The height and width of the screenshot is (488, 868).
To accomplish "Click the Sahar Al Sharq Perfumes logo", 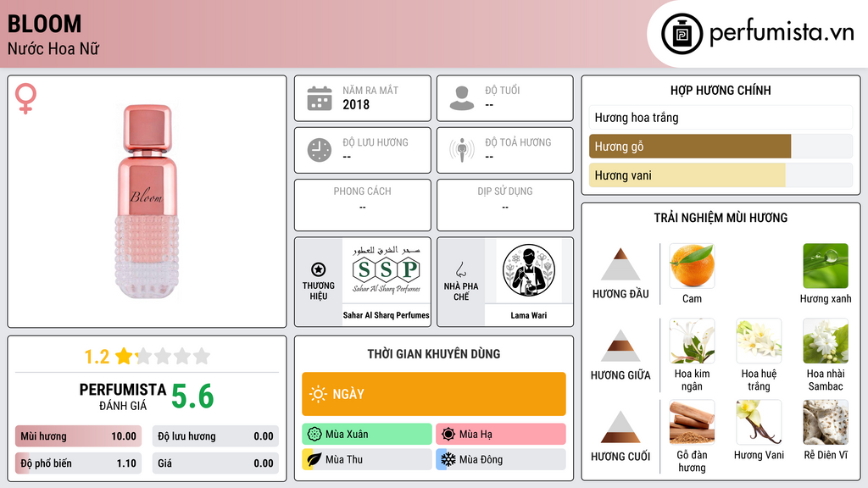I will point(386,270).
